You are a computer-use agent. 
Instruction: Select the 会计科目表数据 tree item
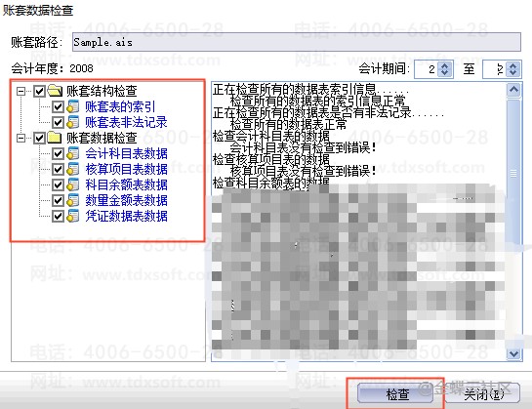coord(126,153)
